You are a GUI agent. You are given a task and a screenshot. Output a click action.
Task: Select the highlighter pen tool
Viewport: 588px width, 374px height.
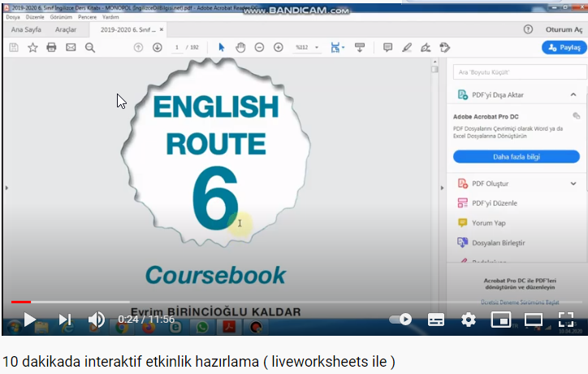[407, 47]
